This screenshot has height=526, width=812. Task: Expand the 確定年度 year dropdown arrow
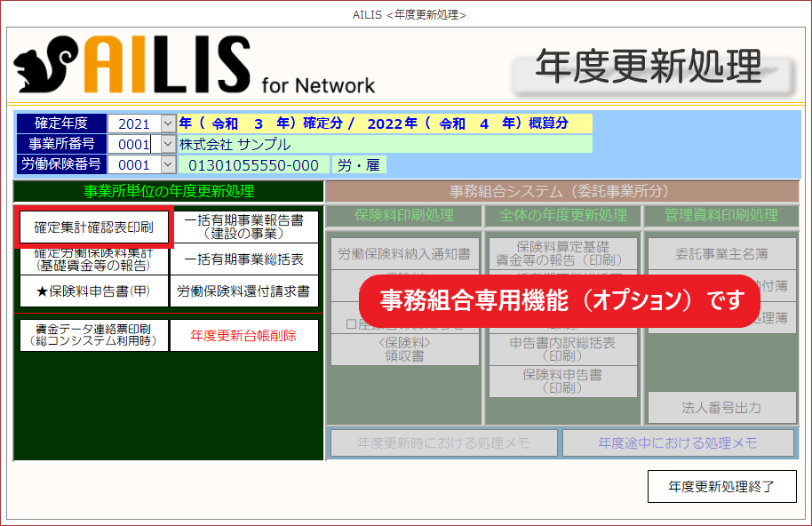pyautogui.click(x=168, y=124)
